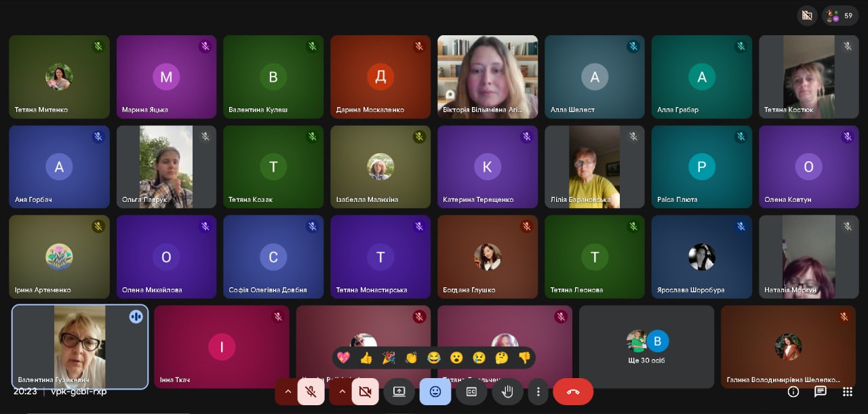Open the activities grid icon

click(847, 392)
